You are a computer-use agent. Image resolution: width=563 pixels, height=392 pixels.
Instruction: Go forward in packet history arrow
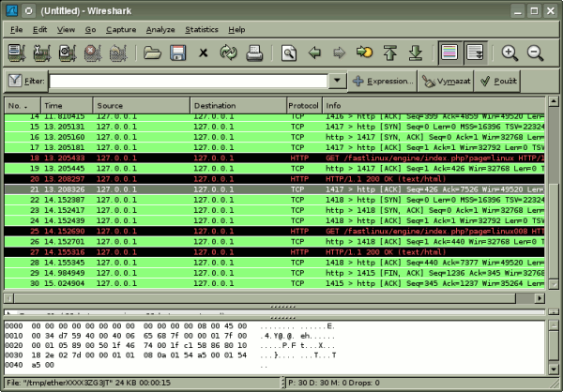340,53
